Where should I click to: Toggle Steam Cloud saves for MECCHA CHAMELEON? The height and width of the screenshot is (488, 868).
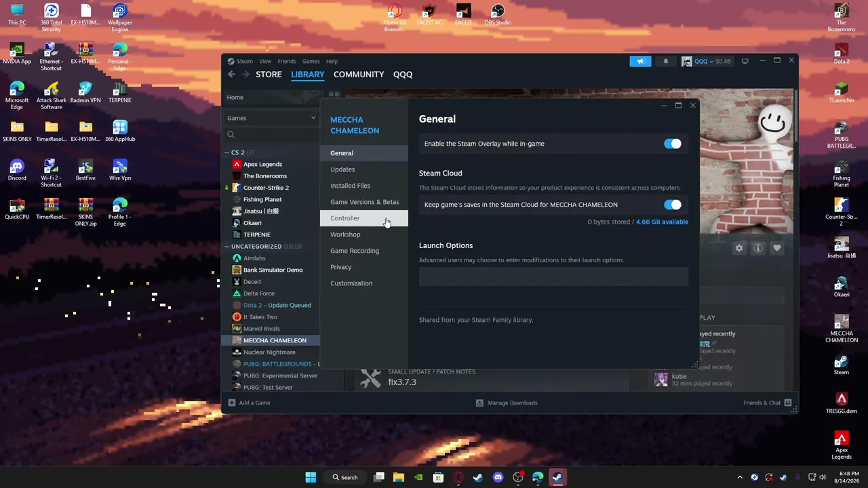click(x=673, y=205)
